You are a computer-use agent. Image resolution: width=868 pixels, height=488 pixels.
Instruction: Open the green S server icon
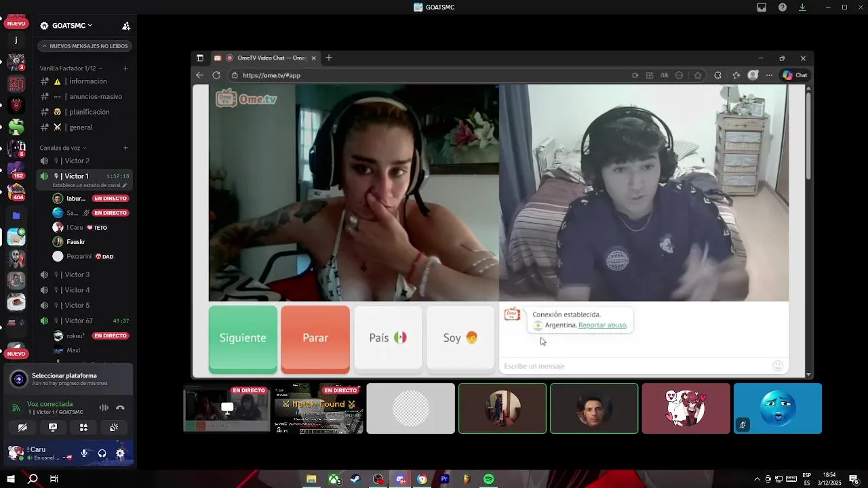[16, 127]
